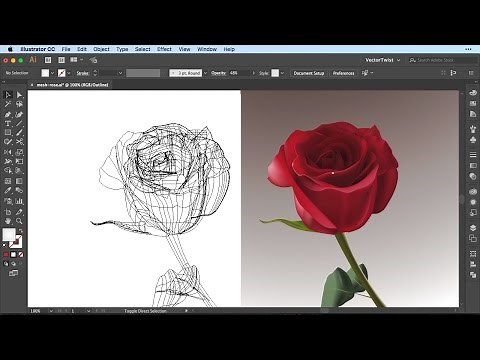The image size is (480, 360).
Task: Set paint mode to Color
Action: pos(6,255)
